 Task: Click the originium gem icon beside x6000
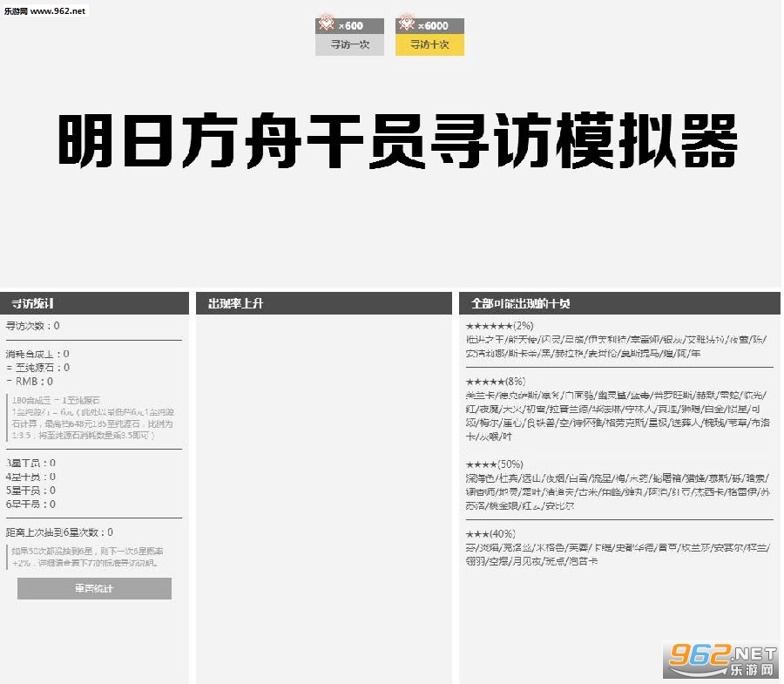pyautogui.click(x=406, y=24)
